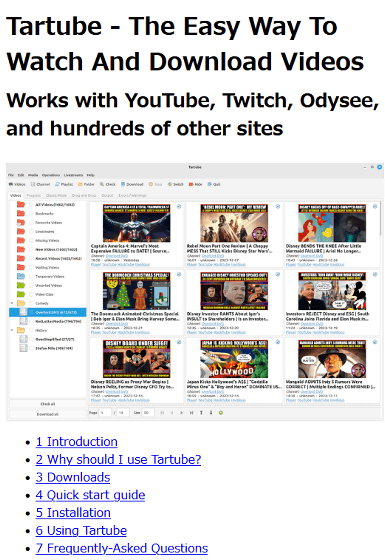This screenshot has height=560, width=385.
Task: Click status icon on Rebel Moon video card
Action: coord(278,206)
